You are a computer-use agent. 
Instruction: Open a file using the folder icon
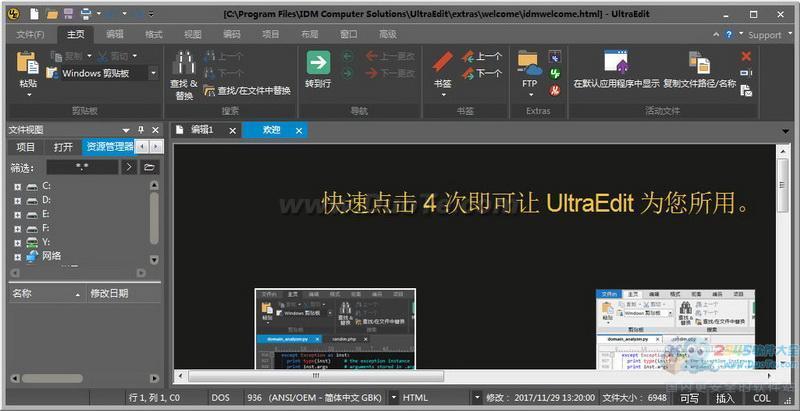[x=52, y=14]
